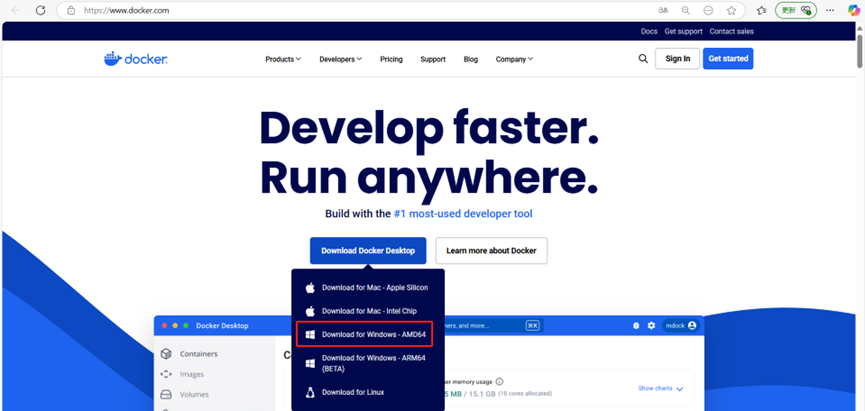Click the bug icon in Docker Desktop header
This screenshot has width=865, height=411.
[x=636, y=325]
